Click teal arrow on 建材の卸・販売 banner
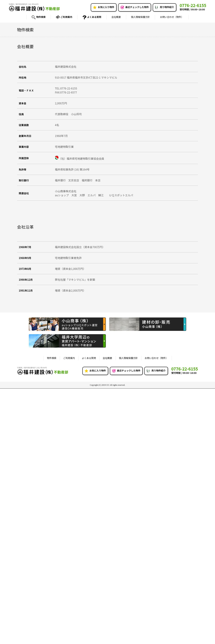Image resolution: width=215 pixels, height=644 pixels. click(185, 324)
